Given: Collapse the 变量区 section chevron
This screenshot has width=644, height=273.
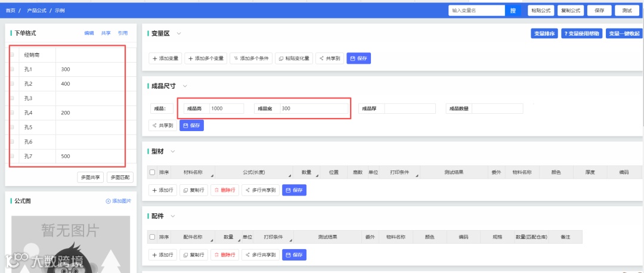Looking at the screenshot, I should coord(179,33).
